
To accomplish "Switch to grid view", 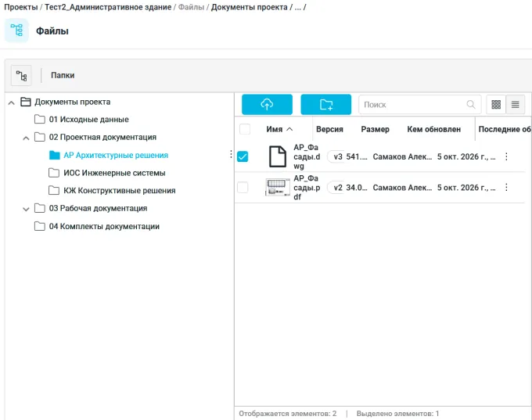I will tap(496, 105).
